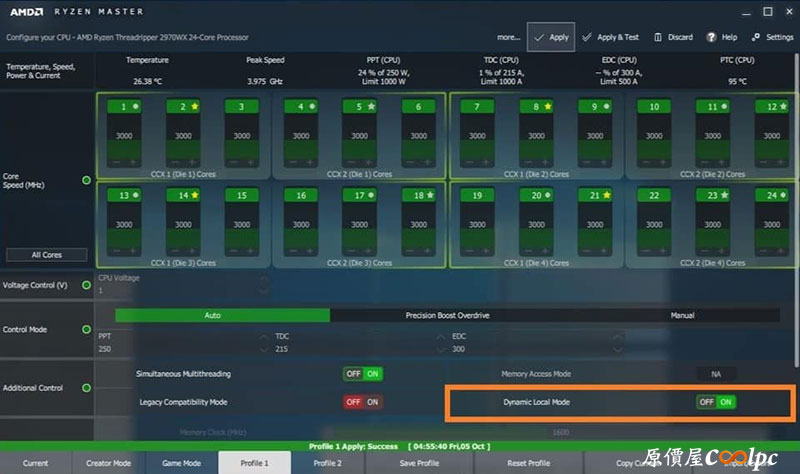Click the dot marker on core 1

click(x=136, y=106)
